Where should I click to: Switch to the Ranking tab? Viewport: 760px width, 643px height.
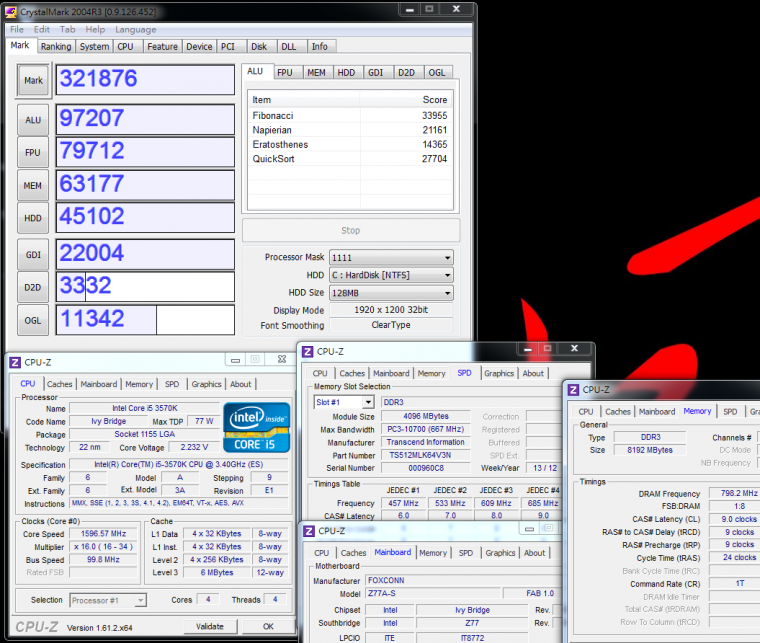(56, 46)
